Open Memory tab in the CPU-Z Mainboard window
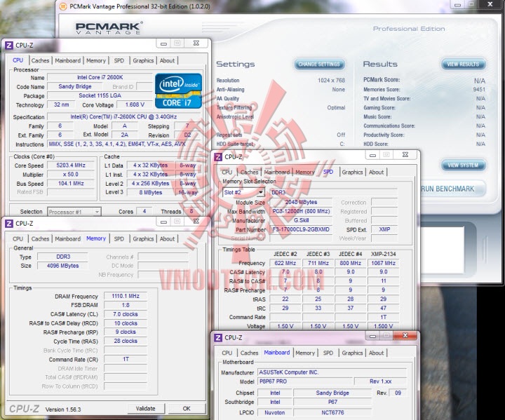 point(305,353)
